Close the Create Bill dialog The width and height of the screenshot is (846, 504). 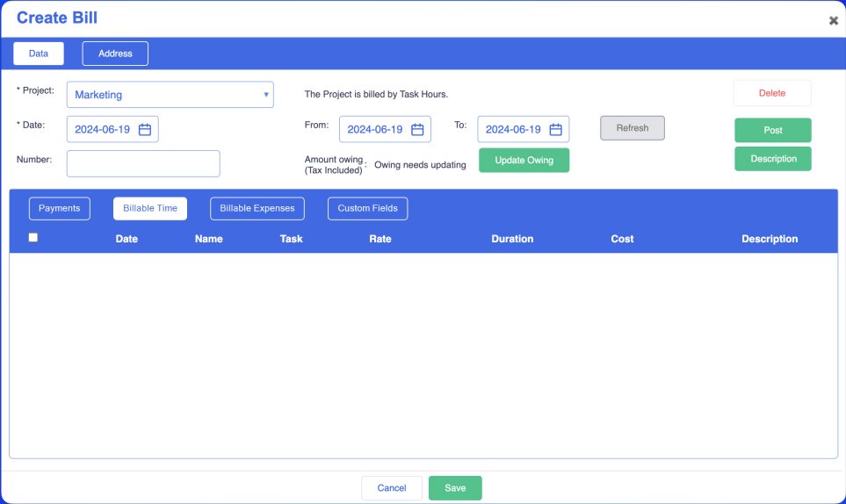coord(833,20)
